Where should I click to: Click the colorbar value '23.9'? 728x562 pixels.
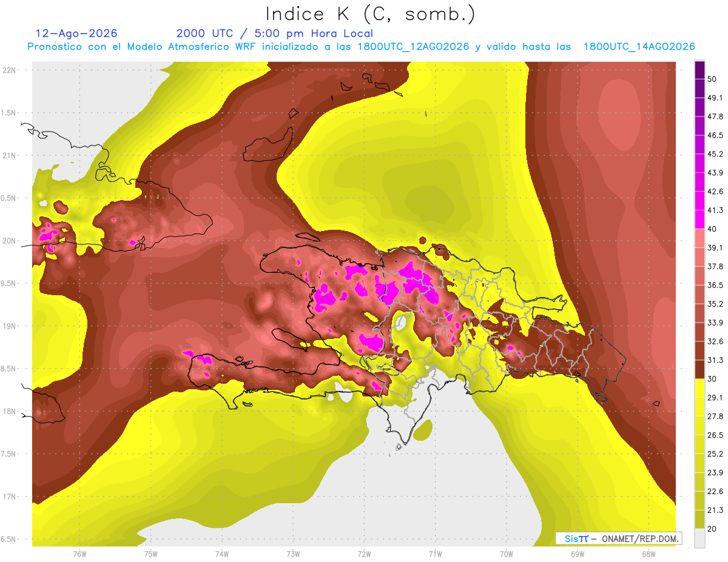click(715, 472)
